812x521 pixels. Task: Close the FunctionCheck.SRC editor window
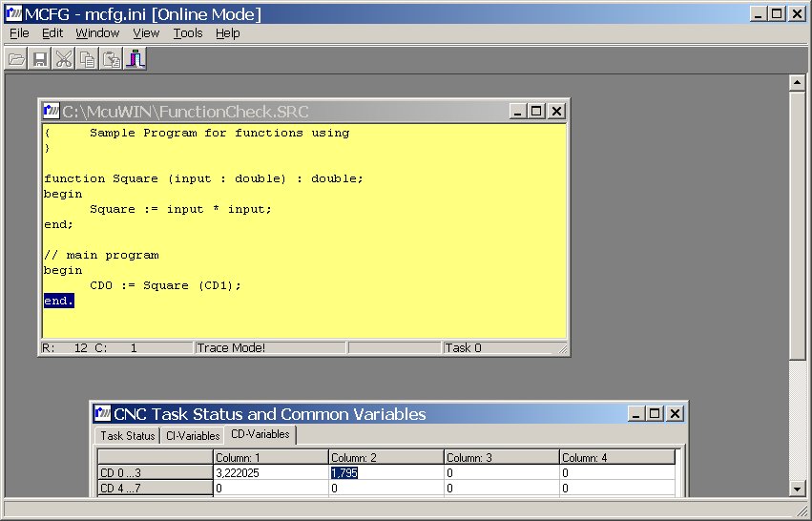point(556,111)
